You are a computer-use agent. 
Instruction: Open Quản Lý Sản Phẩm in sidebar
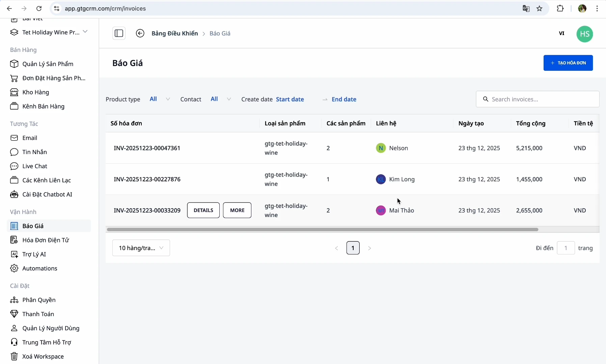(x=48, y=64)
